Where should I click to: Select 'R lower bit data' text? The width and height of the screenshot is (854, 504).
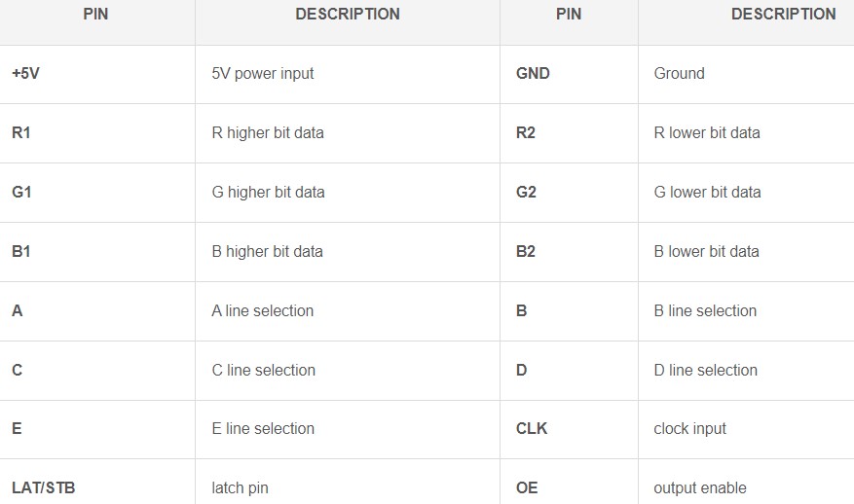coord(706,132)
